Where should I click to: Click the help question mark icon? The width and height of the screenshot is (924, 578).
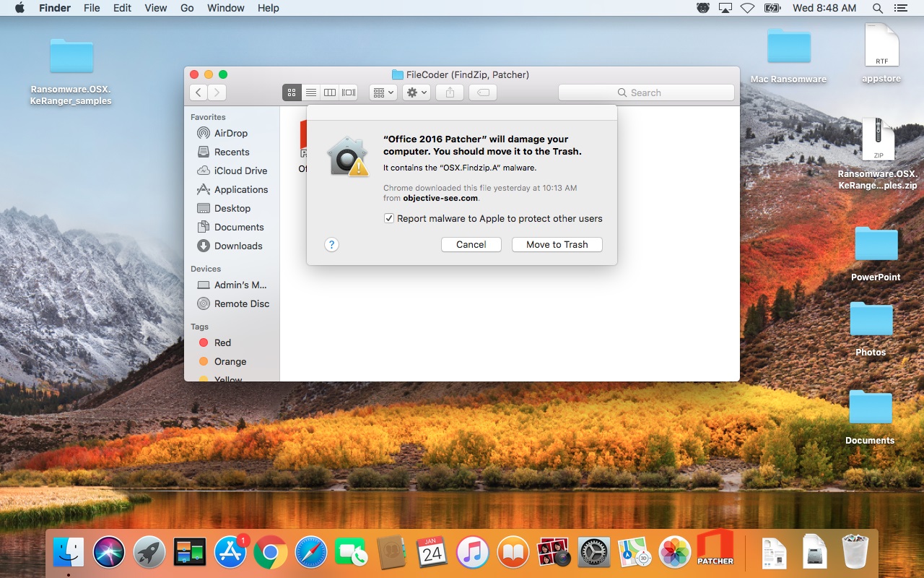click(331, 244)
